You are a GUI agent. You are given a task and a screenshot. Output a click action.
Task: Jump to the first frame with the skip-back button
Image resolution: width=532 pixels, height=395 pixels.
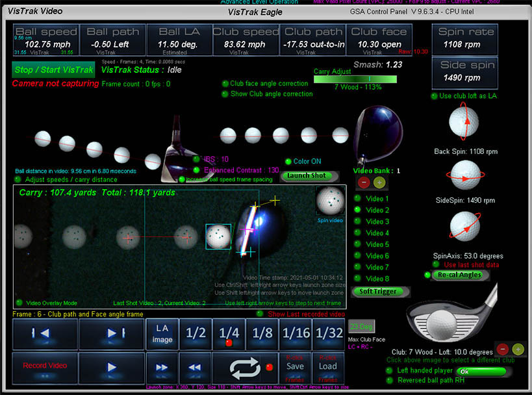[x=45, y=335]
